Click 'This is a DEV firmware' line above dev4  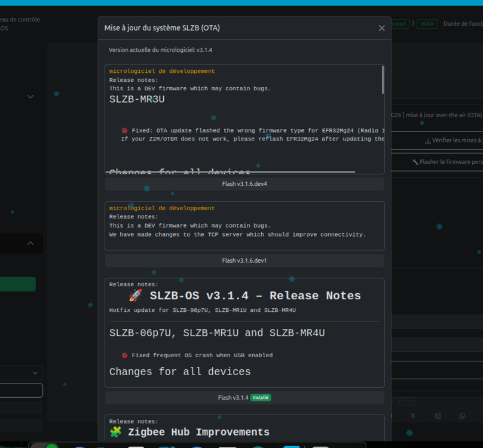point(189,88)
